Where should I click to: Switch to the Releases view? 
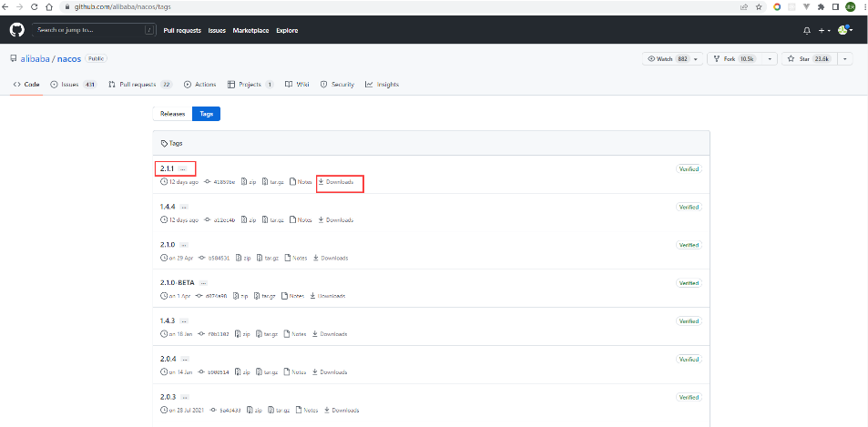point(172,114)
